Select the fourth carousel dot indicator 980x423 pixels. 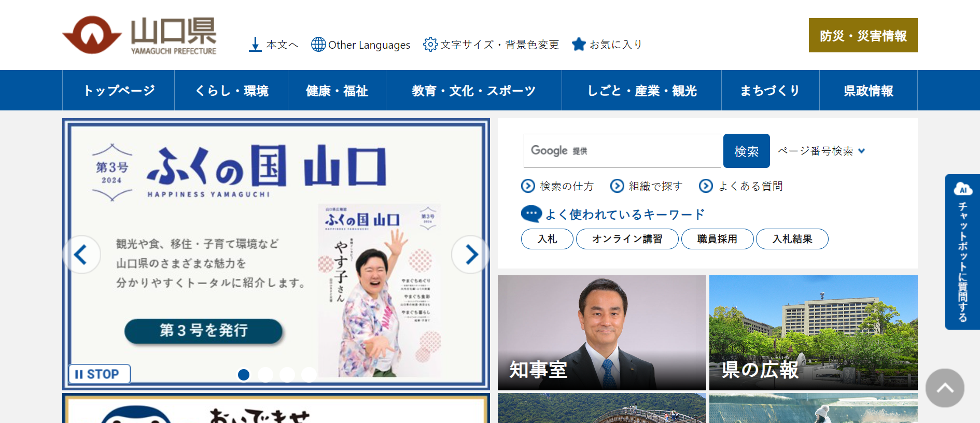pyautogui.click(x=309, y=374)
